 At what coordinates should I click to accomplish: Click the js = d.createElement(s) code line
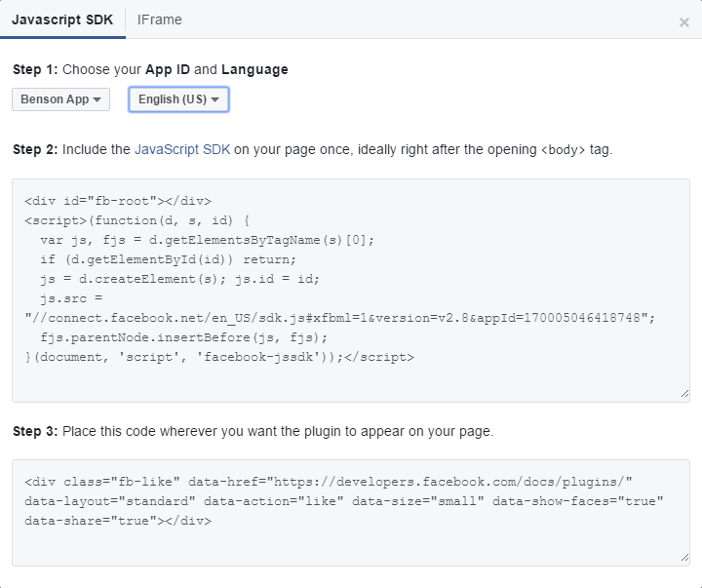tap(180, 280)
